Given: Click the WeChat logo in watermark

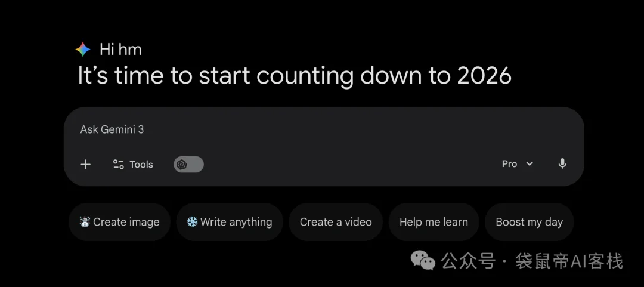Looking at the screenshot, I should pos(423,260).
